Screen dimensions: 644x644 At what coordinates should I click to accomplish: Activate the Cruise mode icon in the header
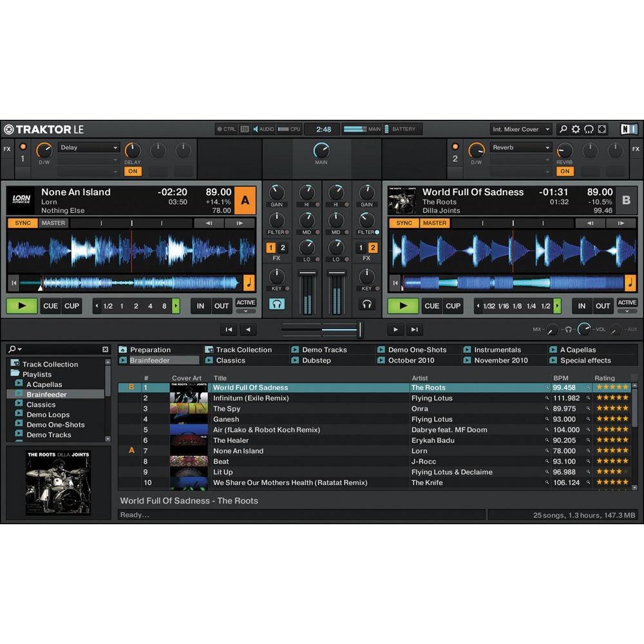(x=588, y=129)
